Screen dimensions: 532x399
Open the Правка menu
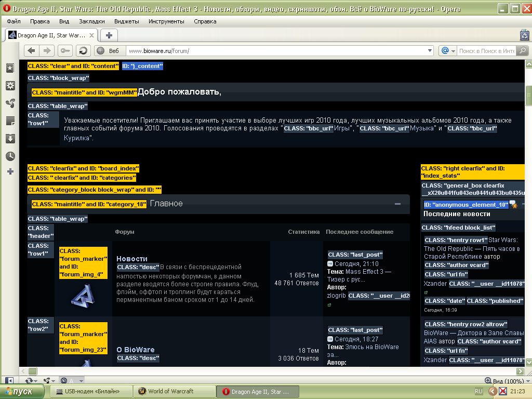(39, 21)
